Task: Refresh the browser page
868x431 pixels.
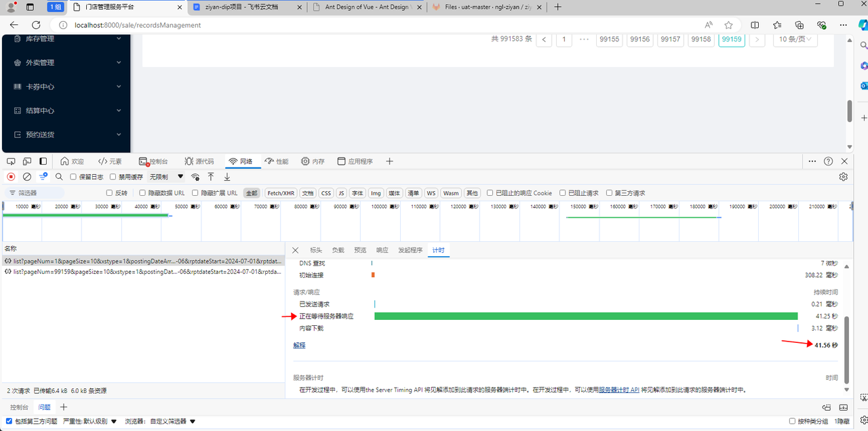Action: [36, 25]
